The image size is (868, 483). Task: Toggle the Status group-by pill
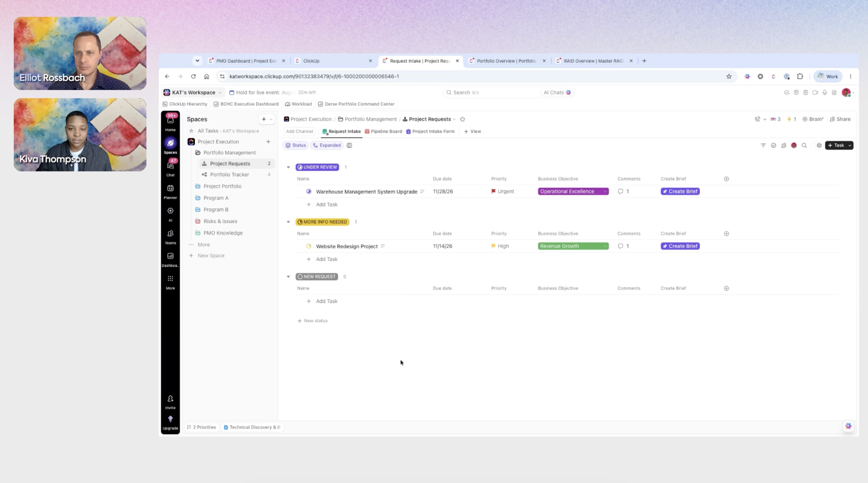(296, 146)
